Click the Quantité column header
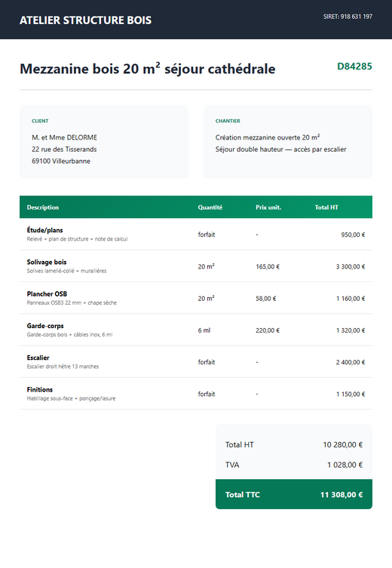 [210, 207]
